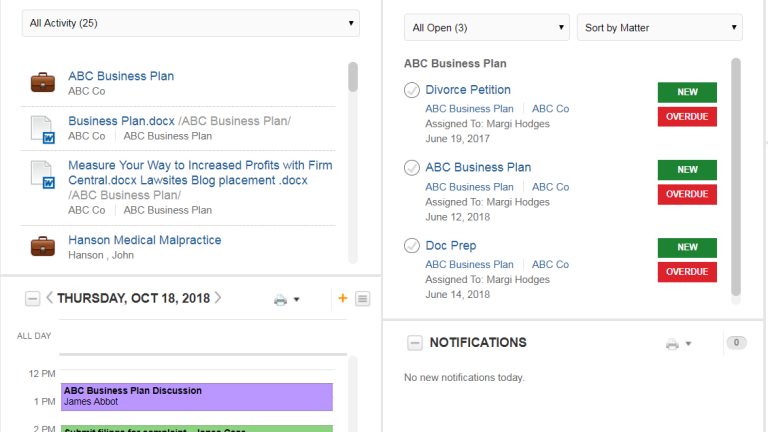The image size is (768, 432).
Task: Mark Divorce Petition task as complete
Action: 412,90
